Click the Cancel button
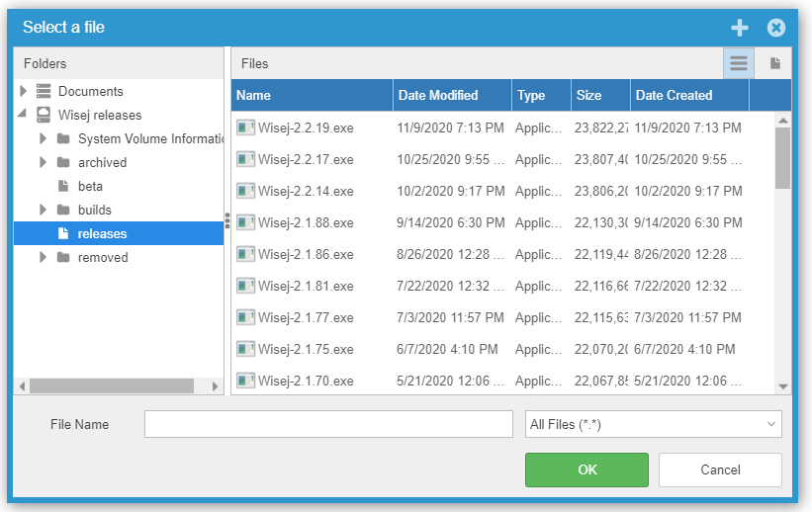Image resolution: width=812 pixels, height=512 pixels. pyautogui.click(x=720, y=469)
